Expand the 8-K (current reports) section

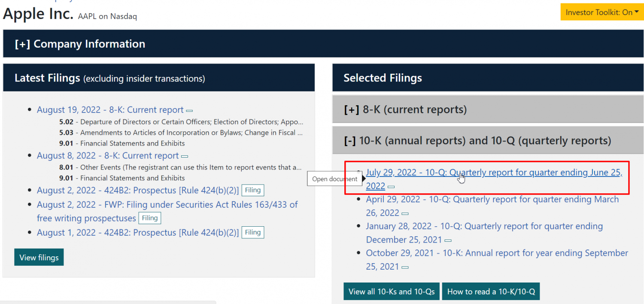pos(405,109)
